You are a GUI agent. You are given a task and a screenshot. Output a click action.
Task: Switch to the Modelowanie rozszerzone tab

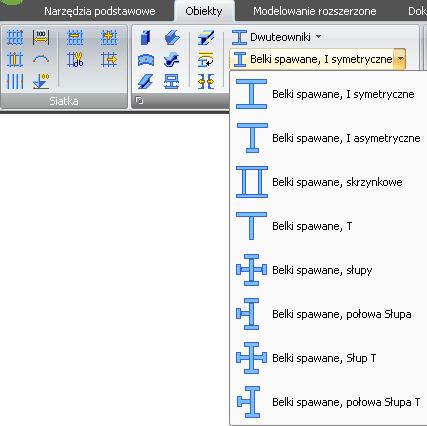[x=314, y=11]
